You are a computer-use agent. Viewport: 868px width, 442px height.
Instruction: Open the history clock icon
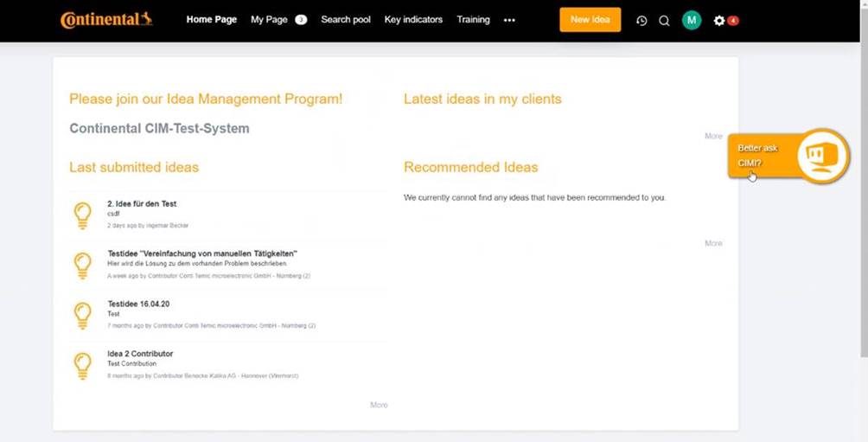coord(641,21)
